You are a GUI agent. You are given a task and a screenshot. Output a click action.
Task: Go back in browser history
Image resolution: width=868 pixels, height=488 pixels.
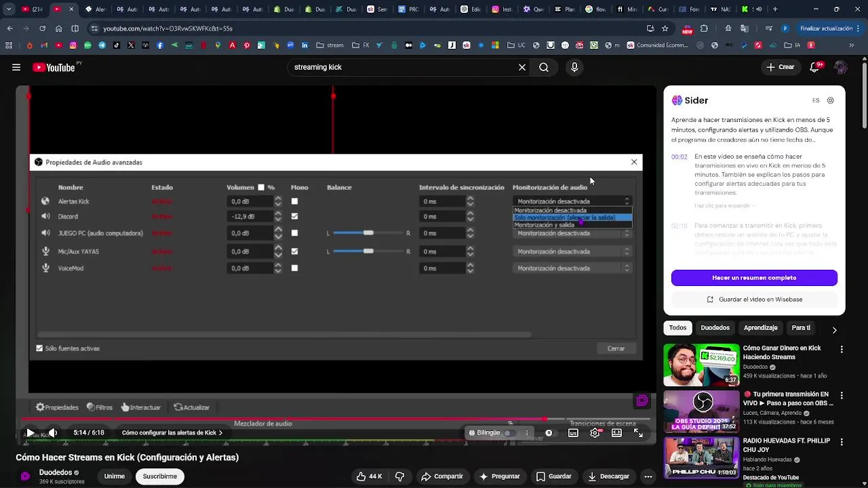pos(9,28)
